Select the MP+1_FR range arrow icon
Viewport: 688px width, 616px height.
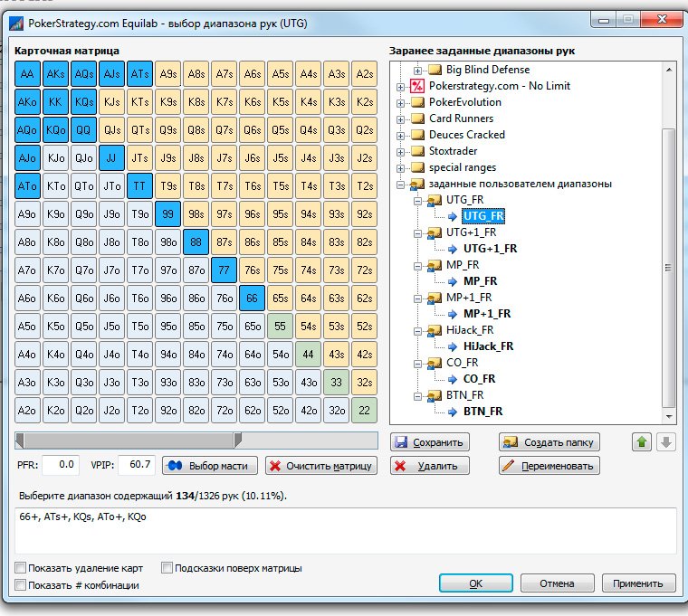click(453, 314)
